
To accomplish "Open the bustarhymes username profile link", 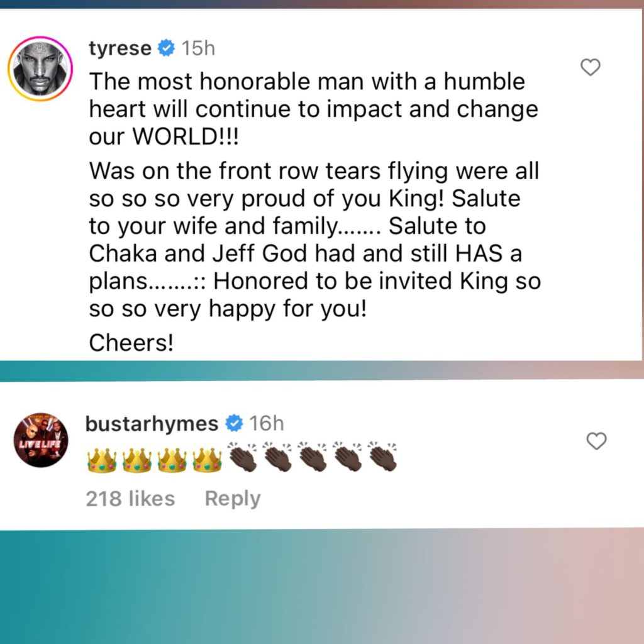I will [x=152, y=423].
